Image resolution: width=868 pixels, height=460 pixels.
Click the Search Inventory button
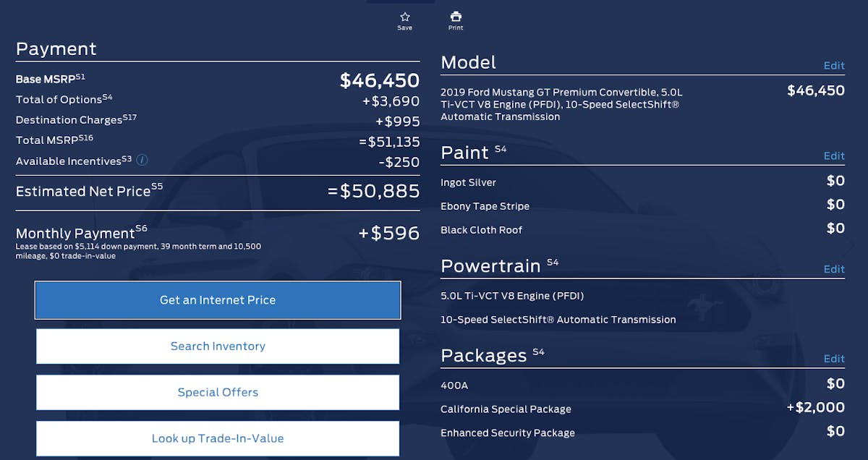click(218, 346)
